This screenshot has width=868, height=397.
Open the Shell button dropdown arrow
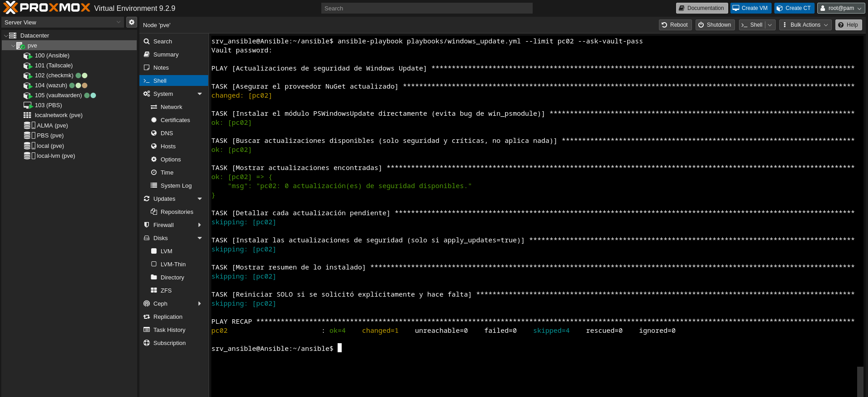pos(770,25)
